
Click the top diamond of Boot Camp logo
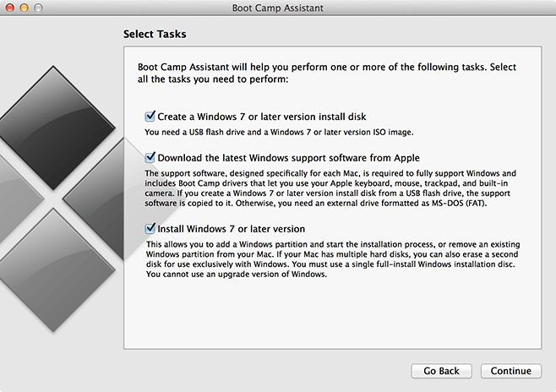click(53, 128)
